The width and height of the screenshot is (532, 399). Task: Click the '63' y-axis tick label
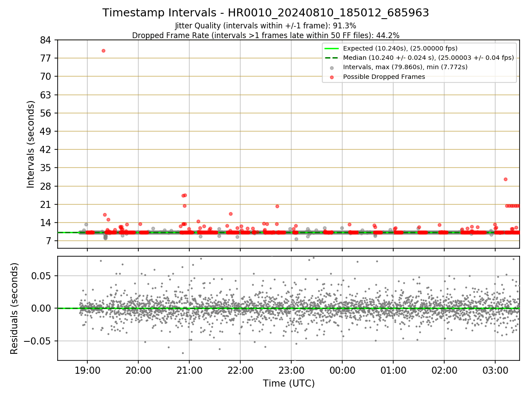click(x=47, y=95)
